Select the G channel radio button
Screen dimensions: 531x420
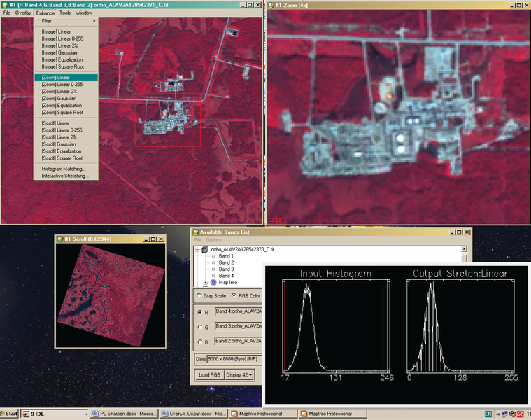199,326
